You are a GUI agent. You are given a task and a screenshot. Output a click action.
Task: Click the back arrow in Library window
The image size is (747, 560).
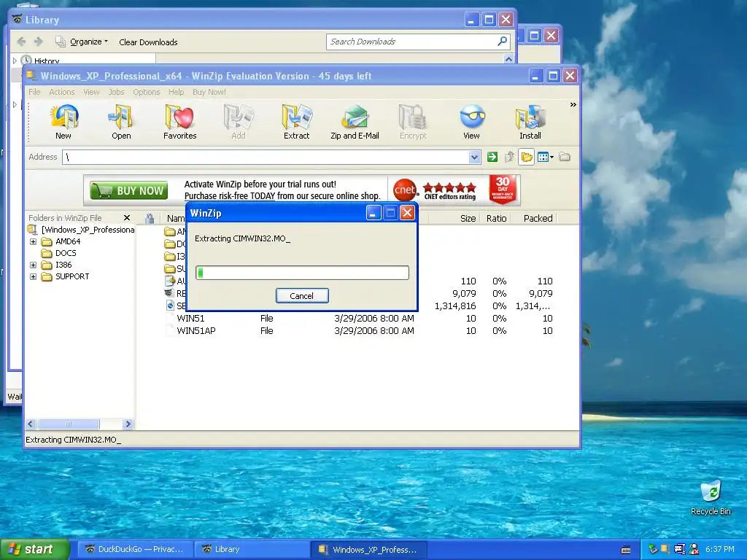tap(21, 42)
